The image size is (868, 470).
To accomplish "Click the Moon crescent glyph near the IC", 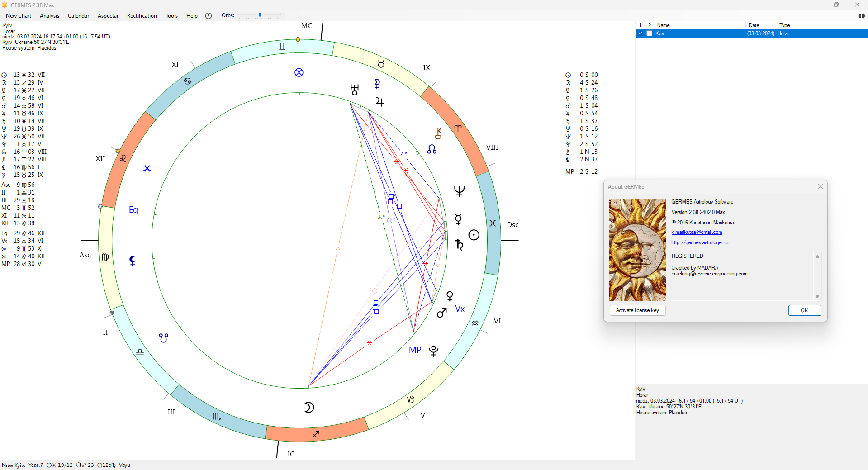I will coord(309,408).
